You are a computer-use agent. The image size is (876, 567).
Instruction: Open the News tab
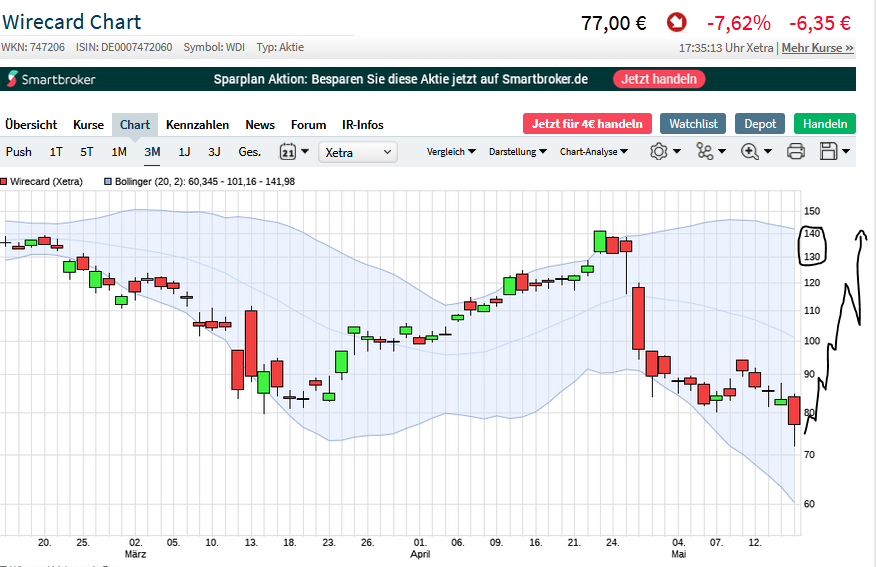click(x=260, y=125)
